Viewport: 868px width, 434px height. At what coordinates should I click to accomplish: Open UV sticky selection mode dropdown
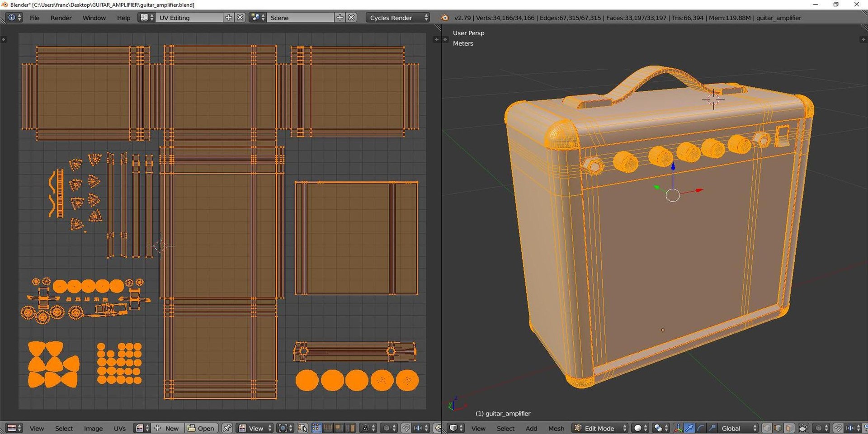(368, 428)
